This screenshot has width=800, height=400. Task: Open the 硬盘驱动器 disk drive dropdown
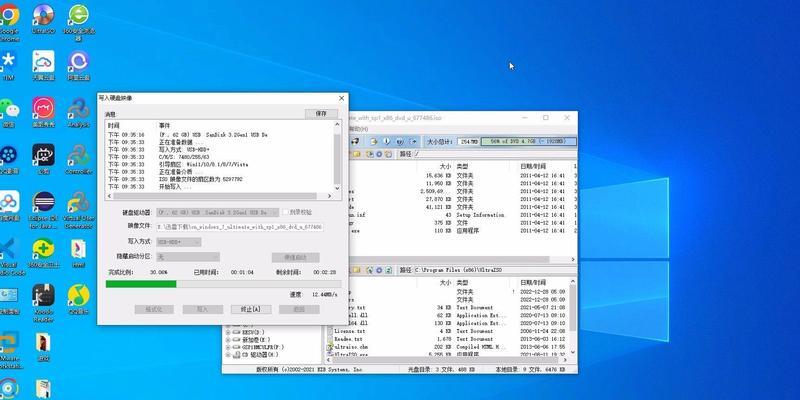(217, 212)
